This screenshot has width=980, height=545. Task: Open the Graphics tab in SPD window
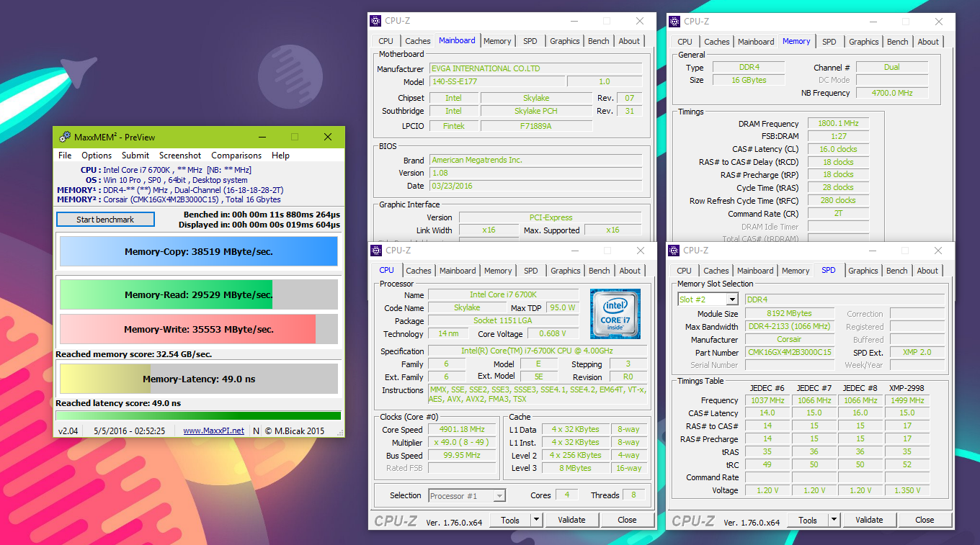click(x=863, y=271)
